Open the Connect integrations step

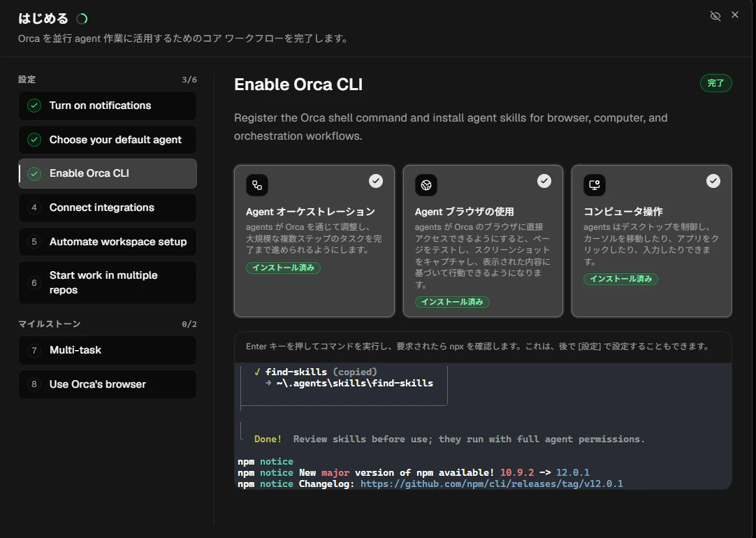tap(108, 208)
